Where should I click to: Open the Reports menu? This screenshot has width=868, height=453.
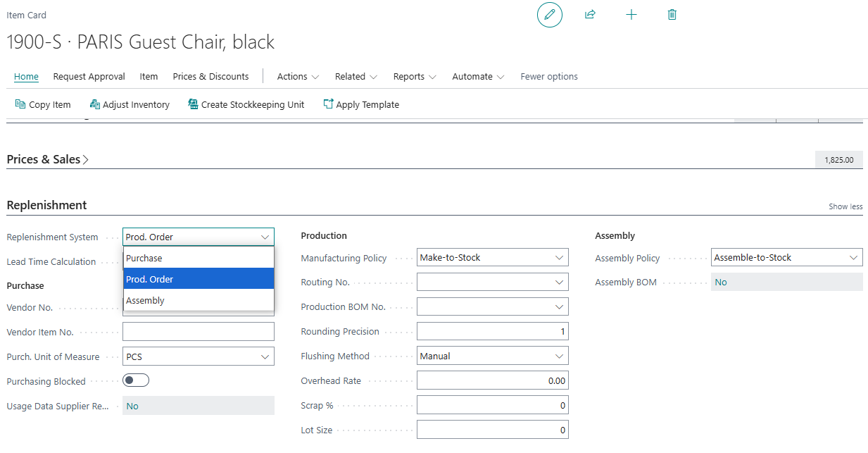point(415,77)
